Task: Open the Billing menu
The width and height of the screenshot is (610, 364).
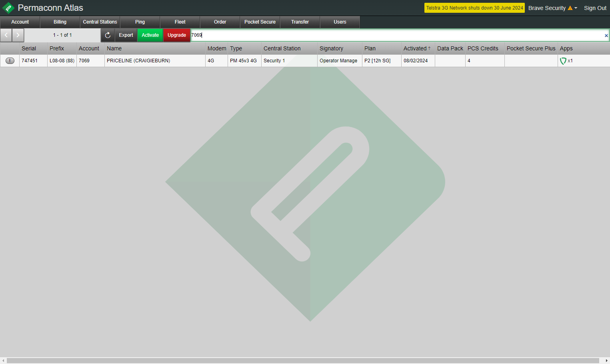Action: click(x=60, y=22)
